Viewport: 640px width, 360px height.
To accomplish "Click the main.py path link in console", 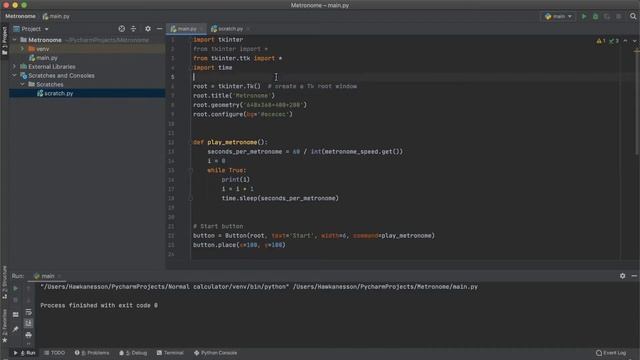I will [x=385, y=287].
